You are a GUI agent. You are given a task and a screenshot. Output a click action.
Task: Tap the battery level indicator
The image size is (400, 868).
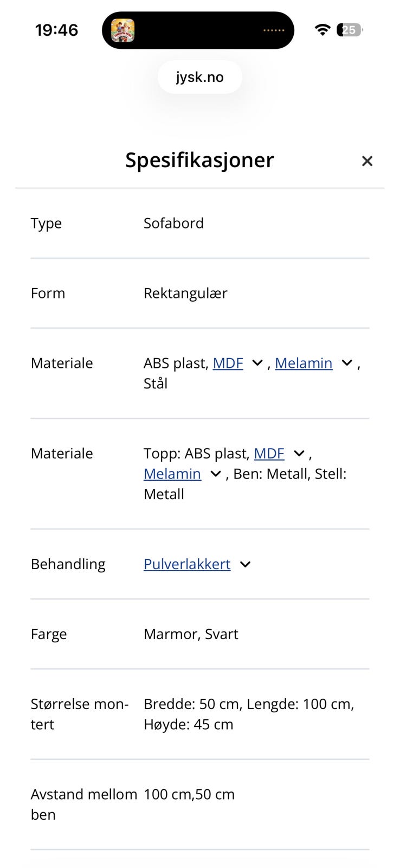click(349, 30)
